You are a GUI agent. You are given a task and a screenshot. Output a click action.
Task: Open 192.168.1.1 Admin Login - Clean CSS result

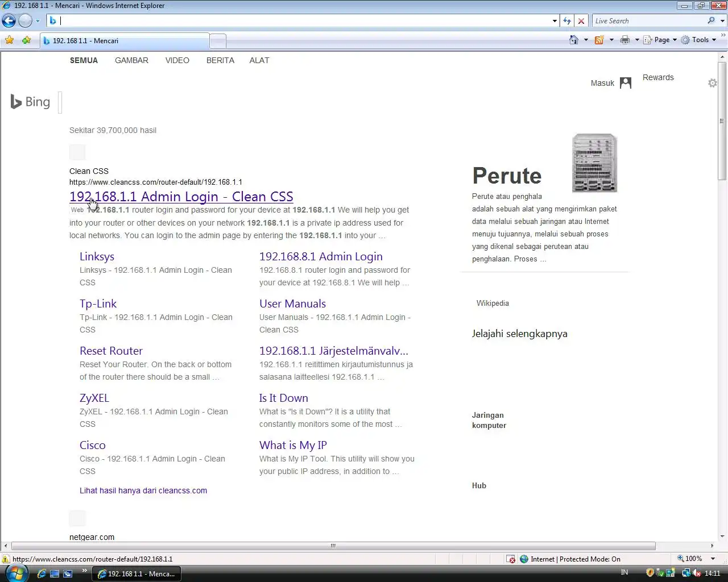(x=181, y=197)
